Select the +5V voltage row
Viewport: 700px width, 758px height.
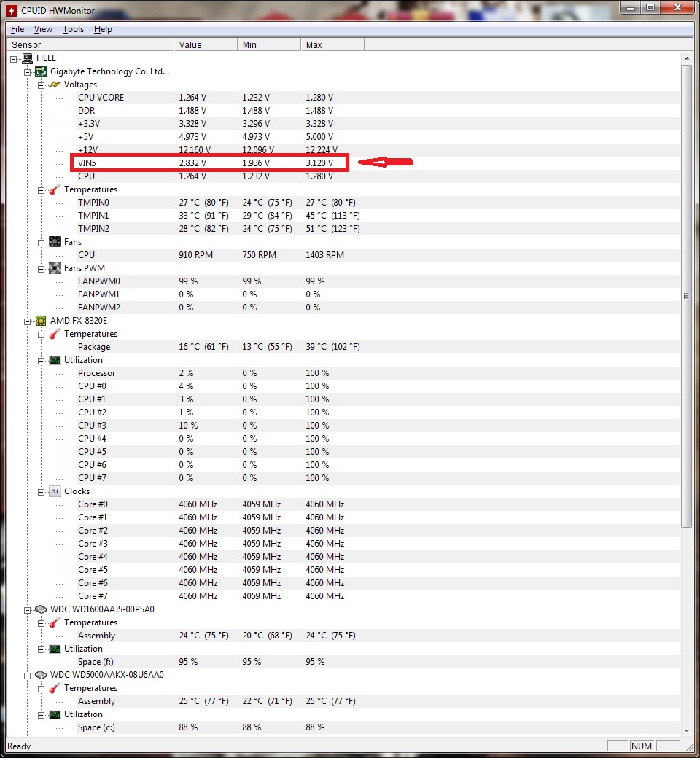[378, 137]
